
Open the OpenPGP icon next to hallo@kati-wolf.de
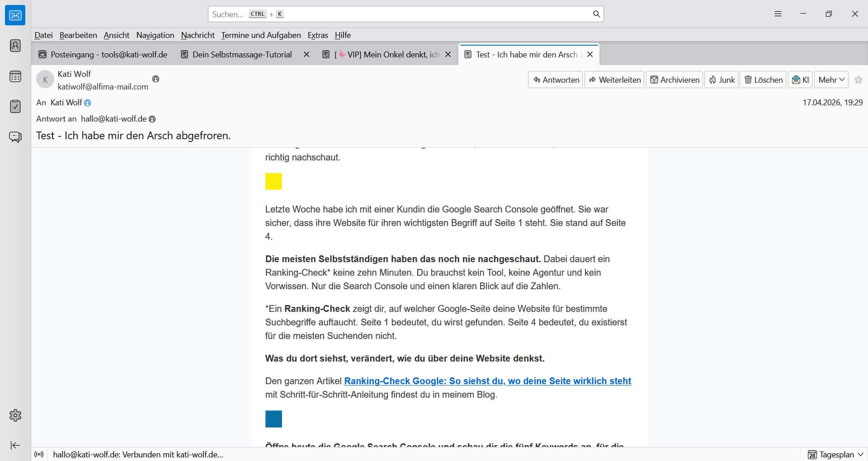click(x=152, y=119)
